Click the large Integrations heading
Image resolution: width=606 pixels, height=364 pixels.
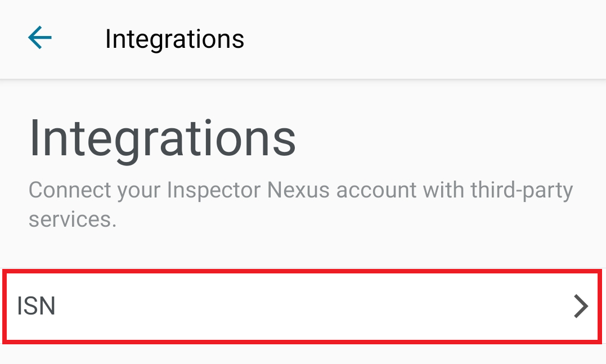click(x=162, y=138)
